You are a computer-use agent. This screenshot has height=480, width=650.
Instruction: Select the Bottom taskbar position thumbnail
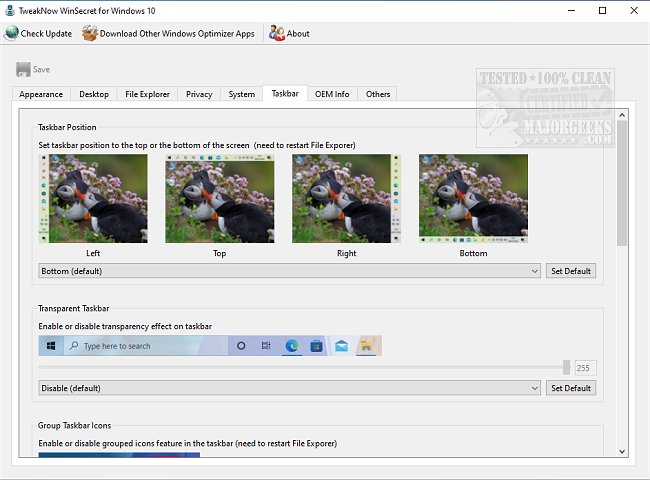[473, 199]
